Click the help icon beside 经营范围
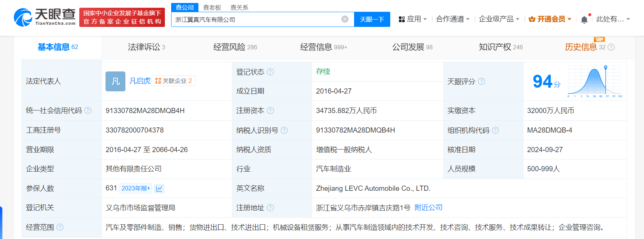The width and height of the screenshot is (644, 239). click(x=60, y=227)
